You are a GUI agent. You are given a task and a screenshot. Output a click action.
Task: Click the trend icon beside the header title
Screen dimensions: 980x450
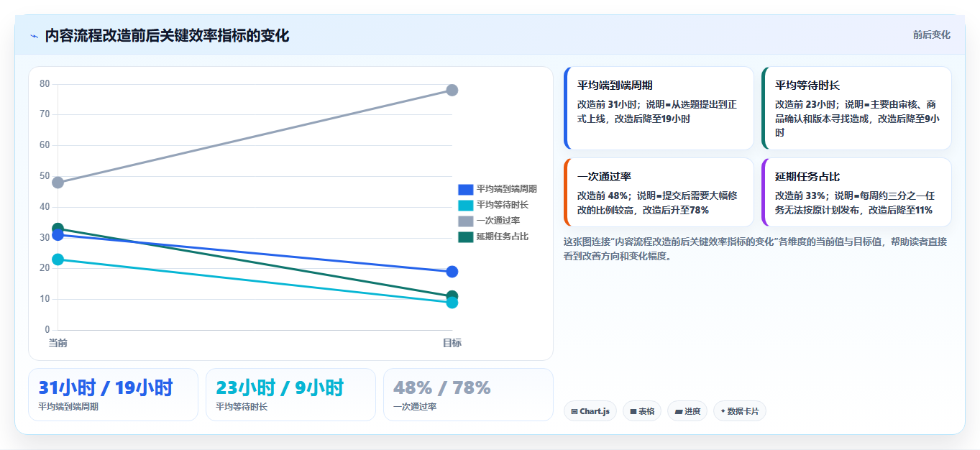[34, 36]
